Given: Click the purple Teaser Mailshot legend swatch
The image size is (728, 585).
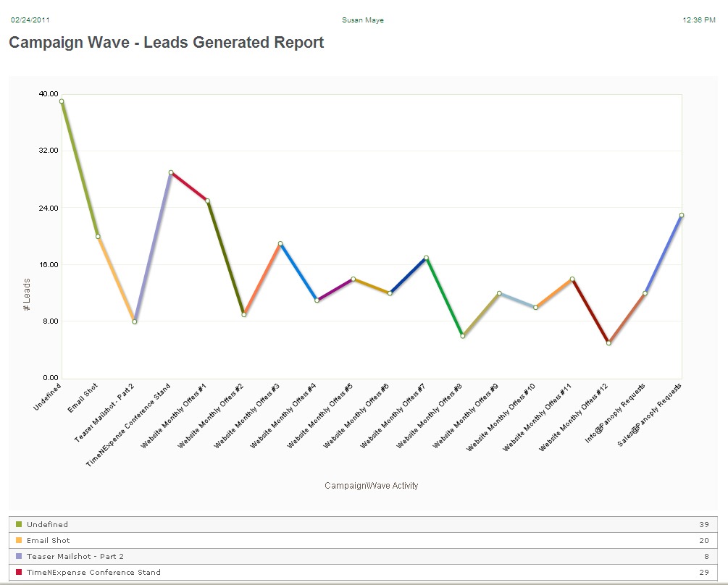Looking at the screenshot, I should pos(19,556).
